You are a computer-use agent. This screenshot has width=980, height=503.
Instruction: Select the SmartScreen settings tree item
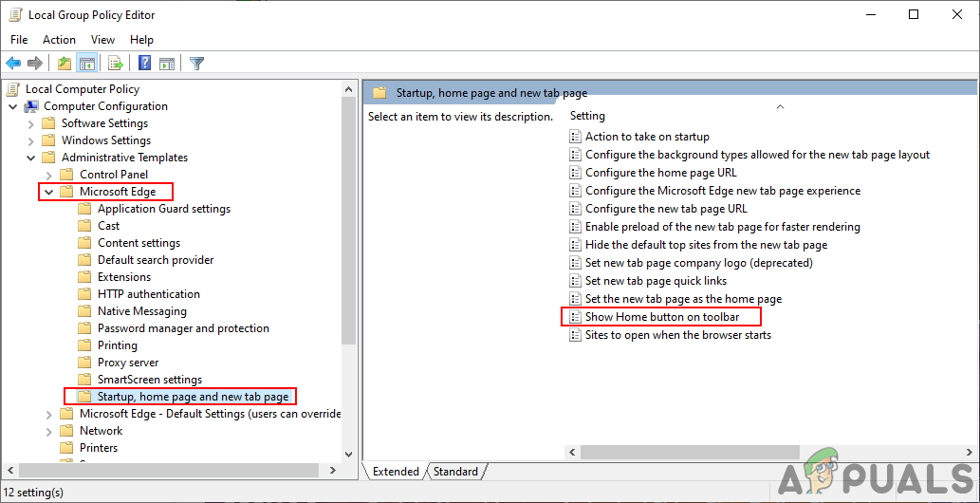point(150,380)
